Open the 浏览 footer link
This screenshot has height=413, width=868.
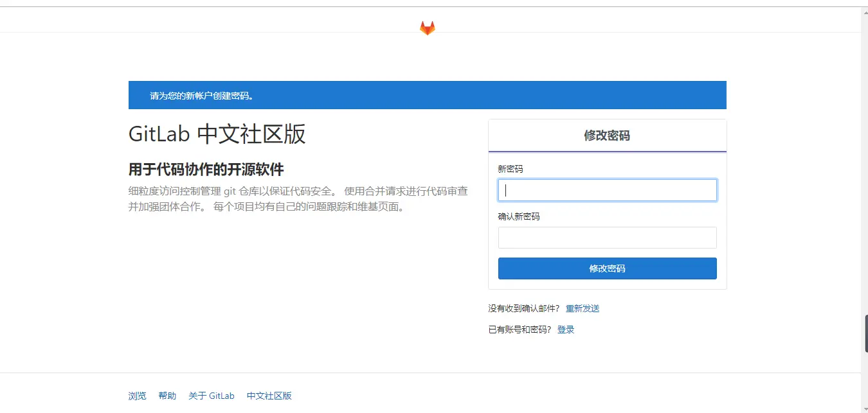[x=138, y=396]
